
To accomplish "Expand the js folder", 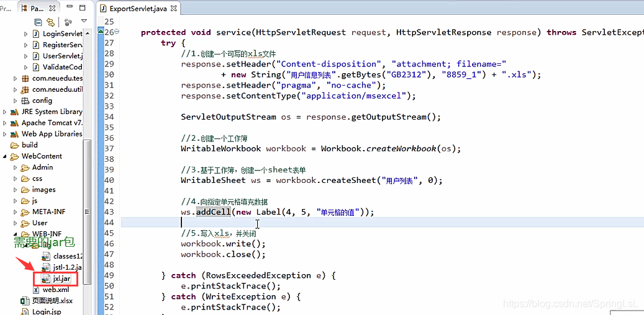I will (15, 200).
